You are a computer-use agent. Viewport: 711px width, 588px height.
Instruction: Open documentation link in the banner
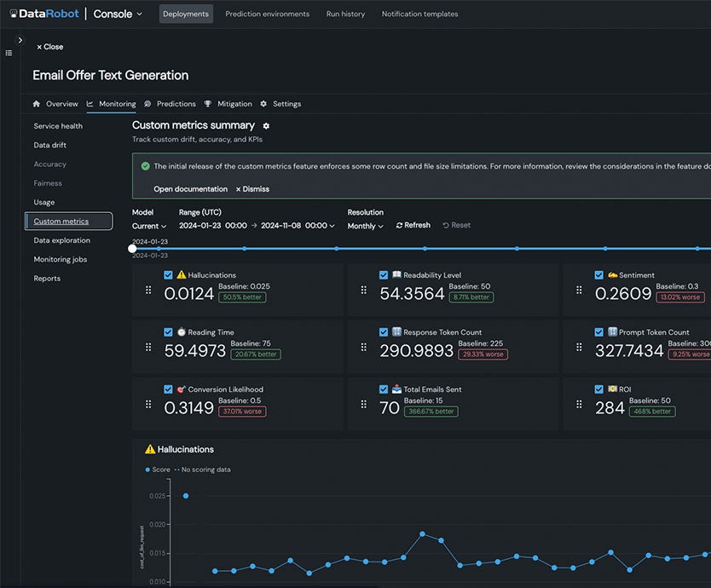click(190, 189)
